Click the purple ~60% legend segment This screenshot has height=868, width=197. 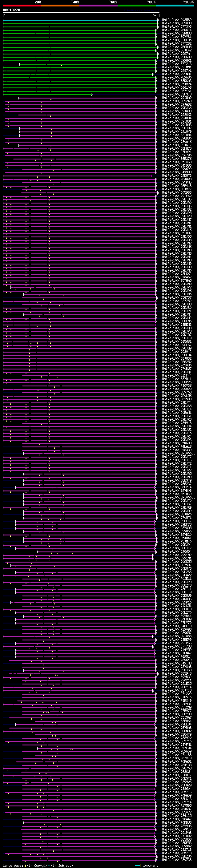point(99,6)
